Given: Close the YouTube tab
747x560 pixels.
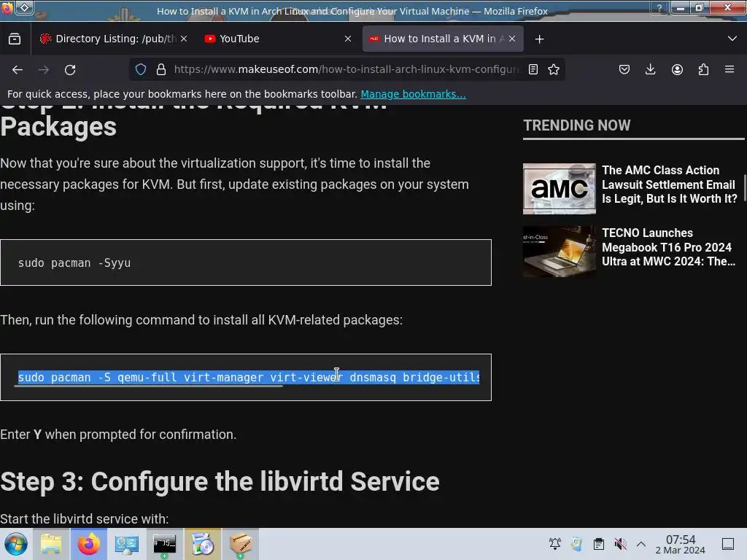Looking at the screenshot, I should pyautogui.click(x=348, y=39).
